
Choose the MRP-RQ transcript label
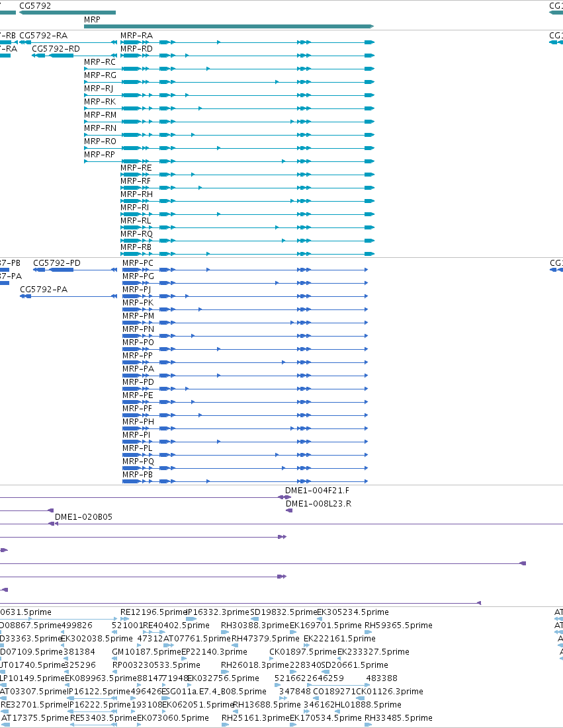click(136, 234)
